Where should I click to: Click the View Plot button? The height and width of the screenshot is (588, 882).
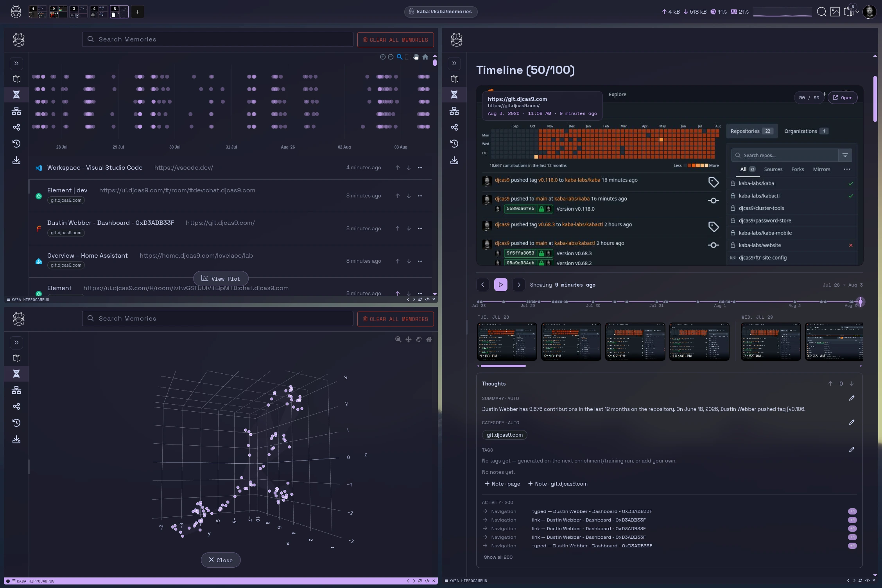[220, 278]
